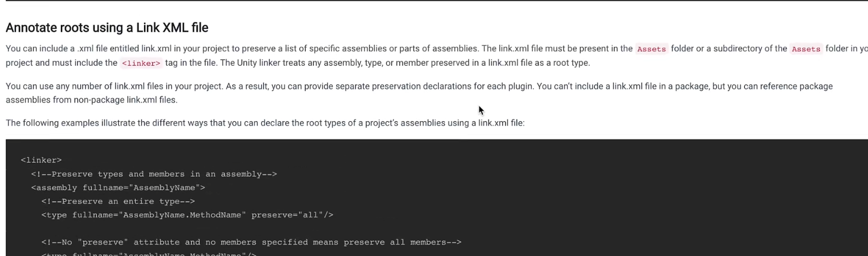The width and height of the screenshot is (868, 256).
Task: Click the sentence "The following examples illustrate"
Action: [265, 123]
